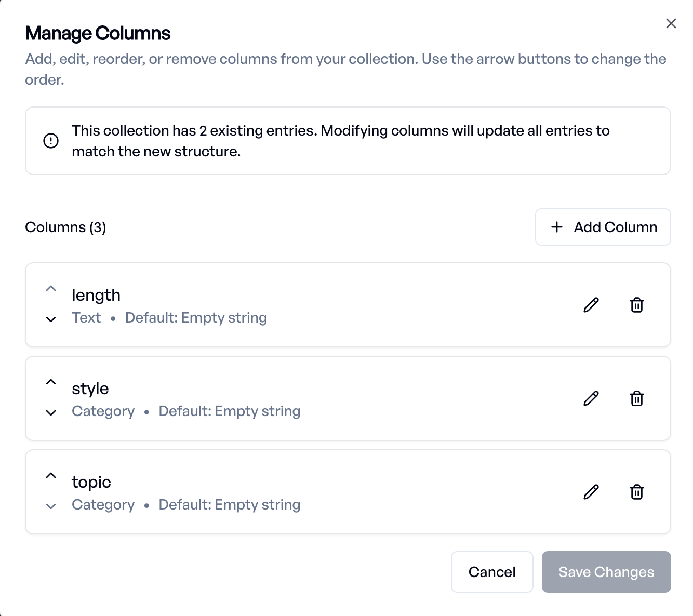The image size is (693, 616).
Task: Move the topic column up
Action: pos(51,476)
